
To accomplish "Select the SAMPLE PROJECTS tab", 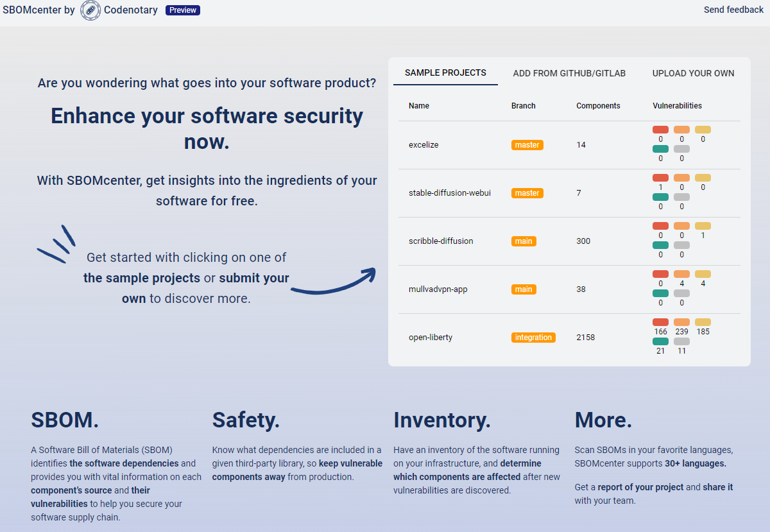I will [x=445, y=73].
